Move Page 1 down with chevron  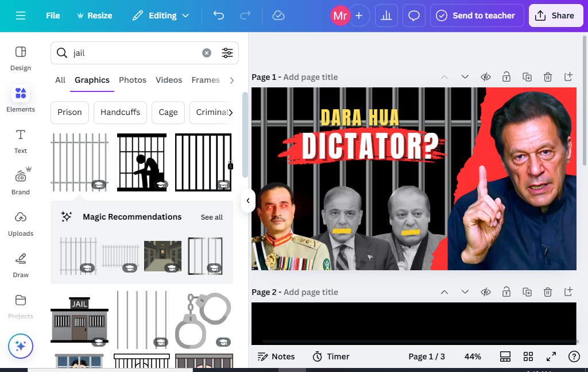pos(465,77)
